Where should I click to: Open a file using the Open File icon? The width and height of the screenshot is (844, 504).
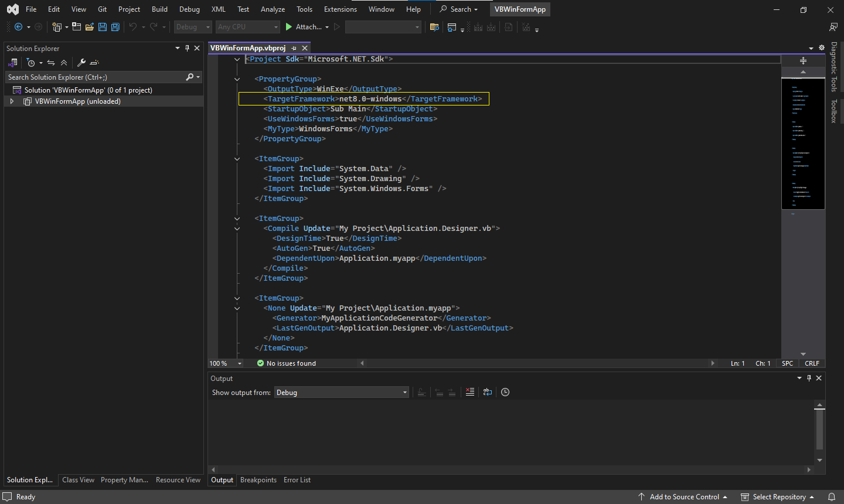pos(90,27)
